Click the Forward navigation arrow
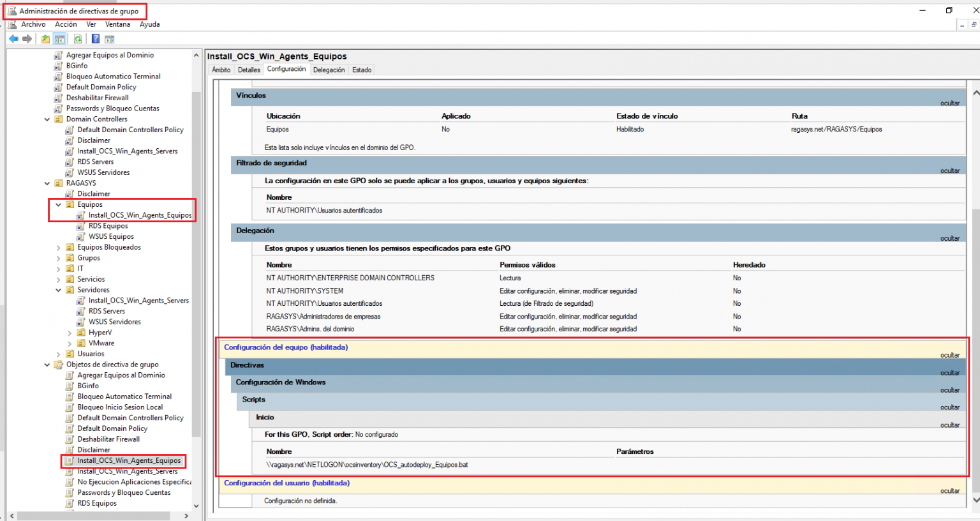 (27, 38)
